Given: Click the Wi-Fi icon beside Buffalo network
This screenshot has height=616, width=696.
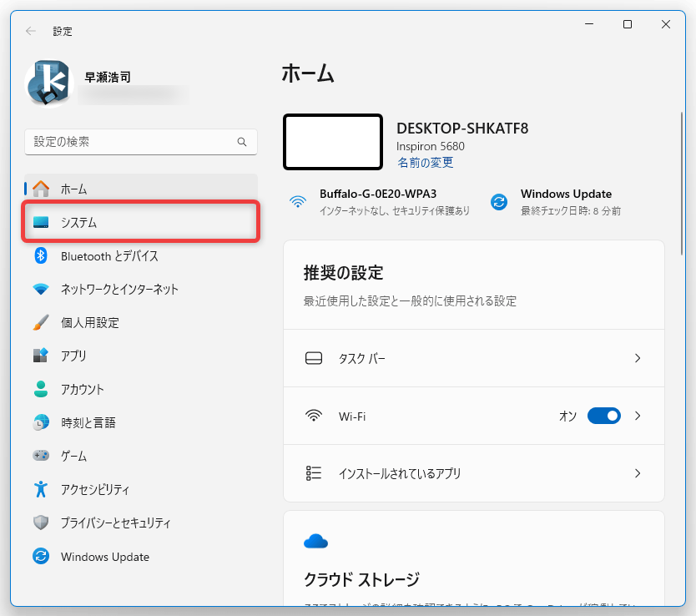Looking at the screenshot, I should click(298, 202).
